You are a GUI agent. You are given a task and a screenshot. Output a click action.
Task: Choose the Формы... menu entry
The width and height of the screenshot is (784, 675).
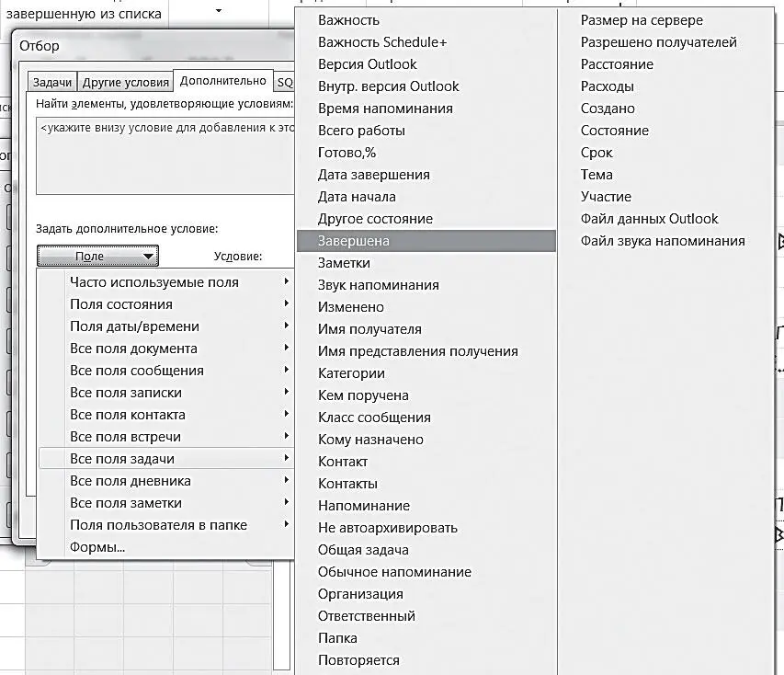(166, 546)
